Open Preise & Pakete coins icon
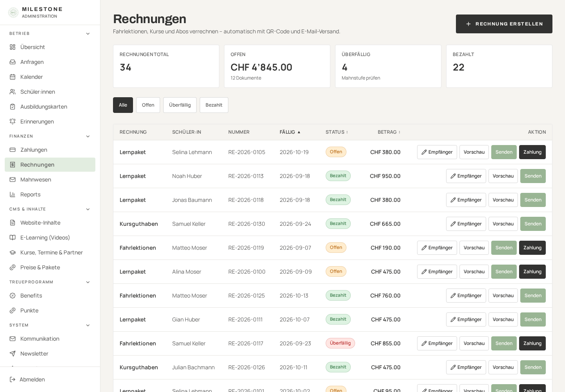The width and height of the screenshot is (565, 392). click(13, 267)
